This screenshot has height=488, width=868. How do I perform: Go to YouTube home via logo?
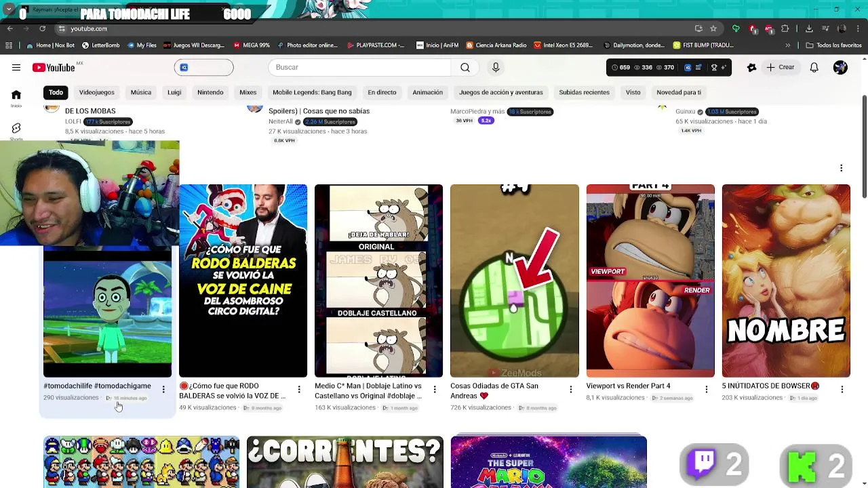(x=53, y=67)
